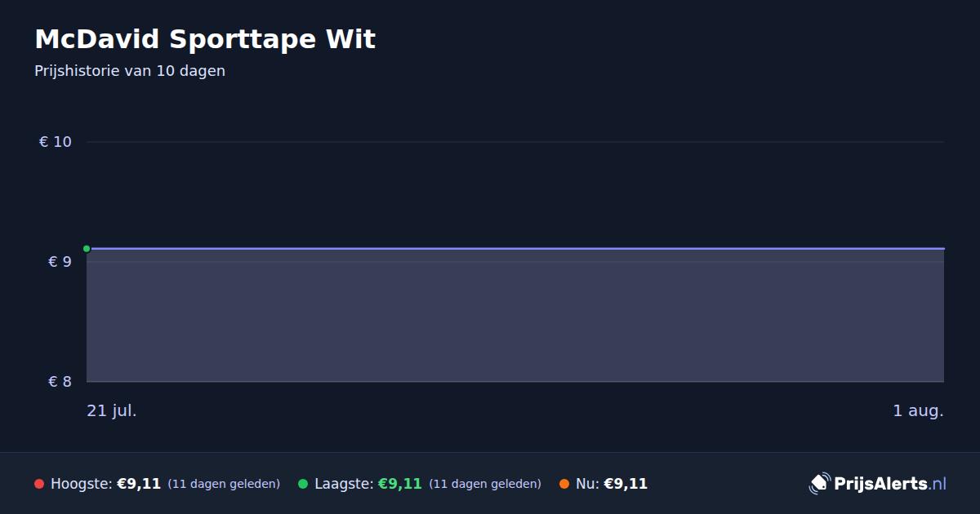Screen dimensions: 980x514
Task: Click the € 9 axis label
Action: click(60, 262)
